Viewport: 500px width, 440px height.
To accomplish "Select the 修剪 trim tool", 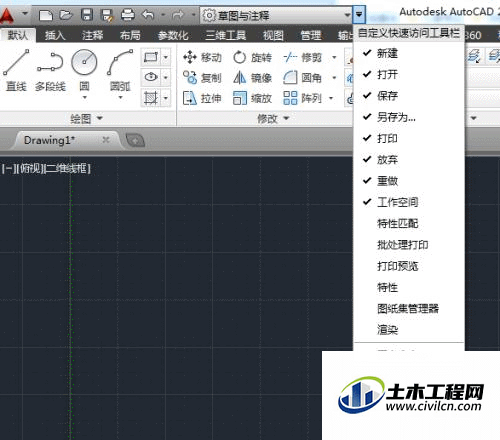I will pos(303,58).
